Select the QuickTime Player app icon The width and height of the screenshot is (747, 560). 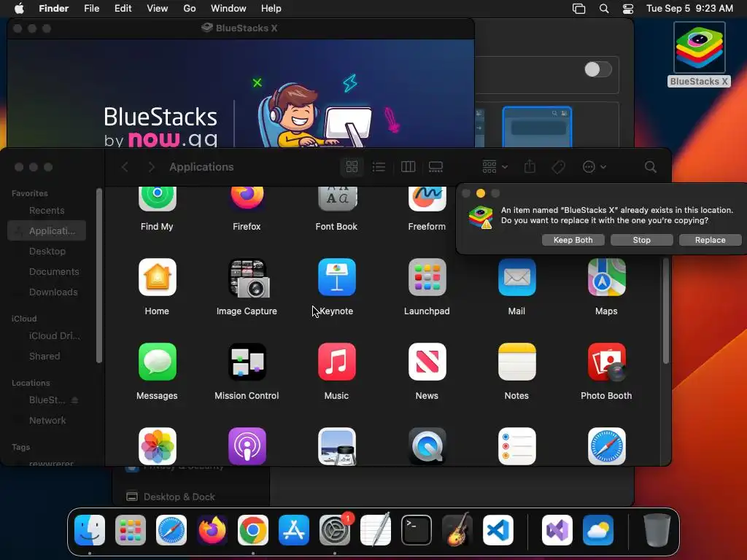(427, 446)
